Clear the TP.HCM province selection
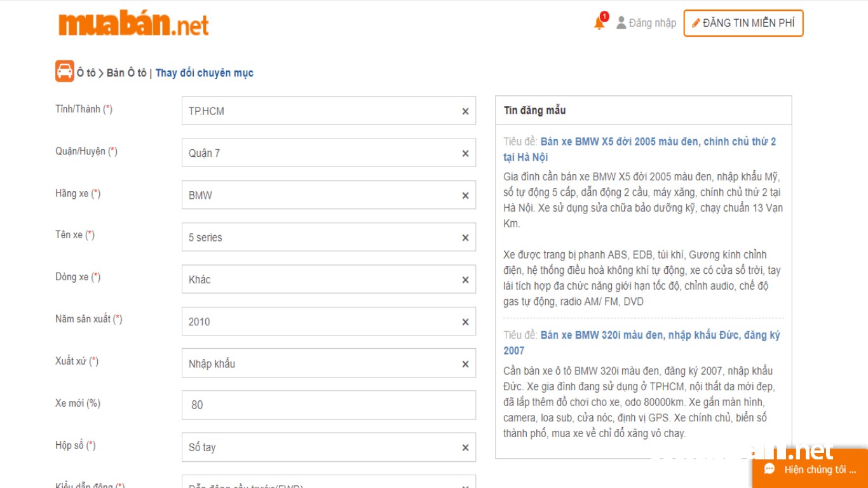This screenshot has width=868, height=488. click(465, 111)
